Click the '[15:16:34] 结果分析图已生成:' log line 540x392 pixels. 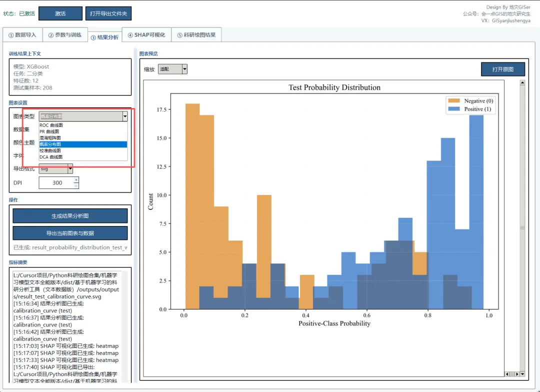pyautogui.click(x=48, y=304)
